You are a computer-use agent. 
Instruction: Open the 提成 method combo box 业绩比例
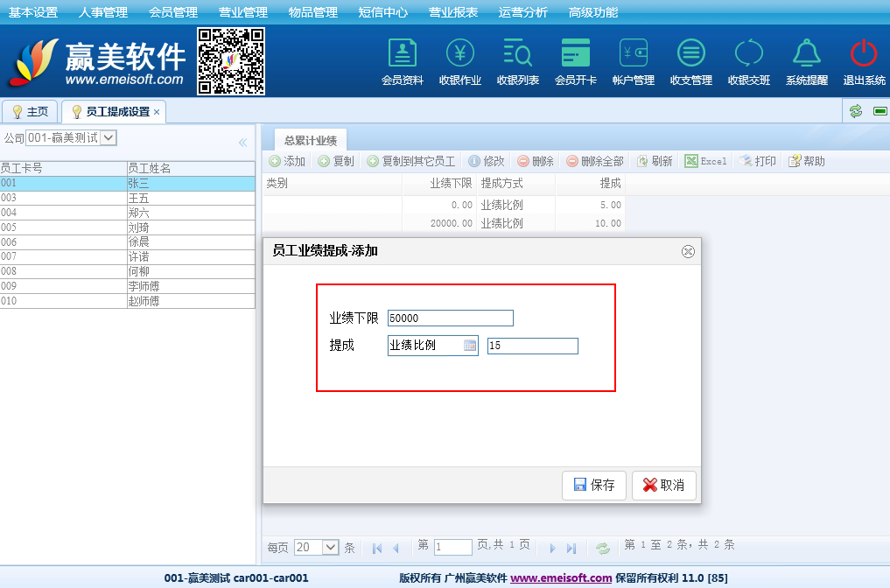click(x=470, y=346)
